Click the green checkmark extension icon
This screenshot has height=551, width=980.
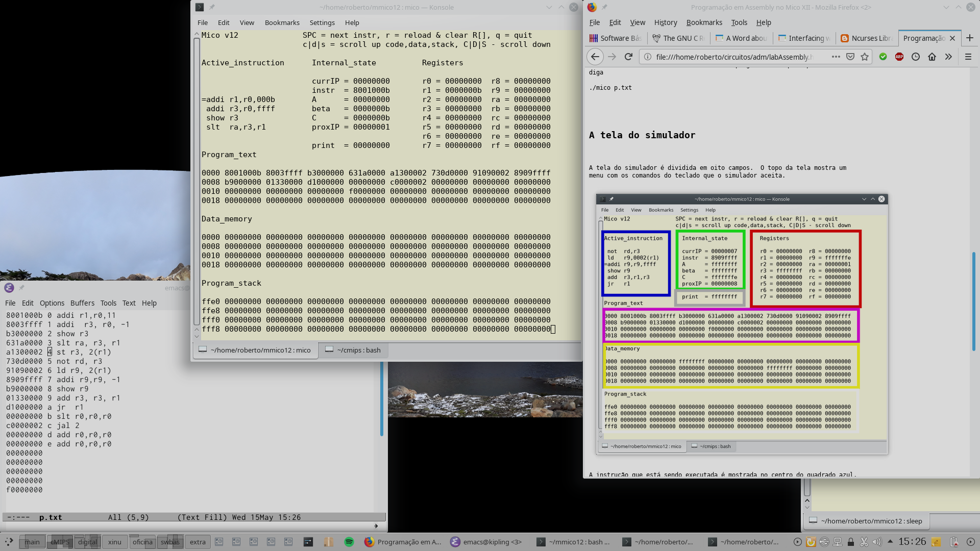click(883, 57)
